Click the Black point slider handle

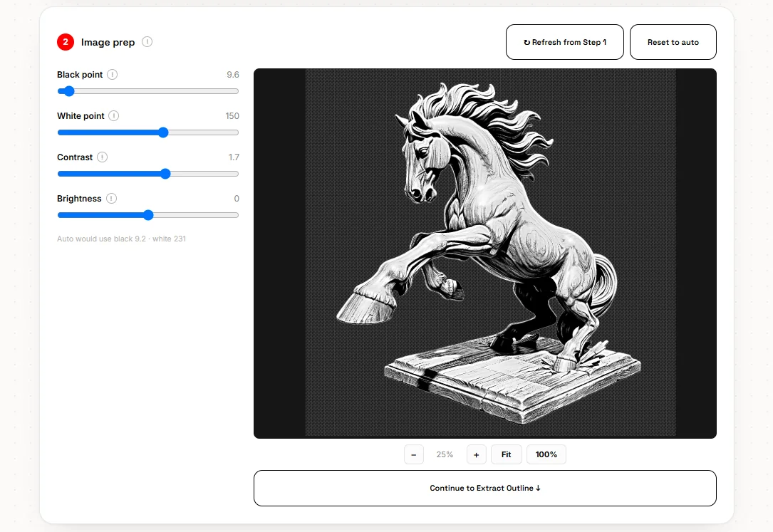(x=69, y=91)
